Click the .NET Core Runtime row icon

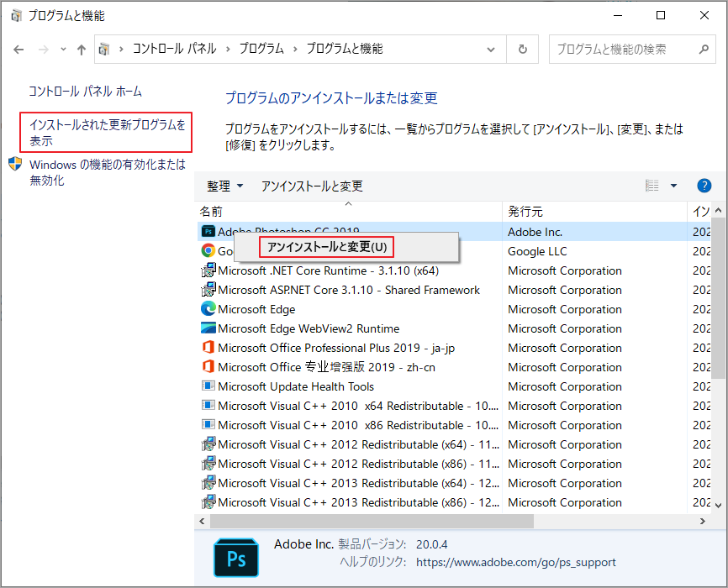208,270
